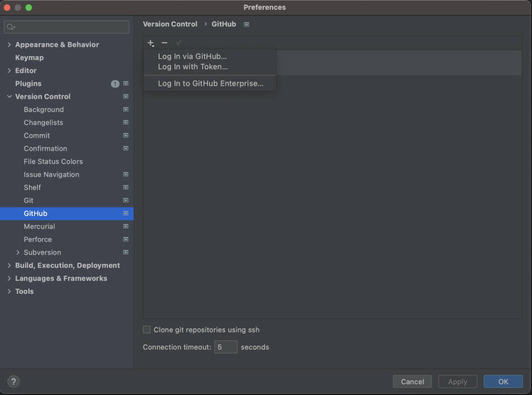
Task: Expand the Subversion subtree
Action: [x=18, y=252]
